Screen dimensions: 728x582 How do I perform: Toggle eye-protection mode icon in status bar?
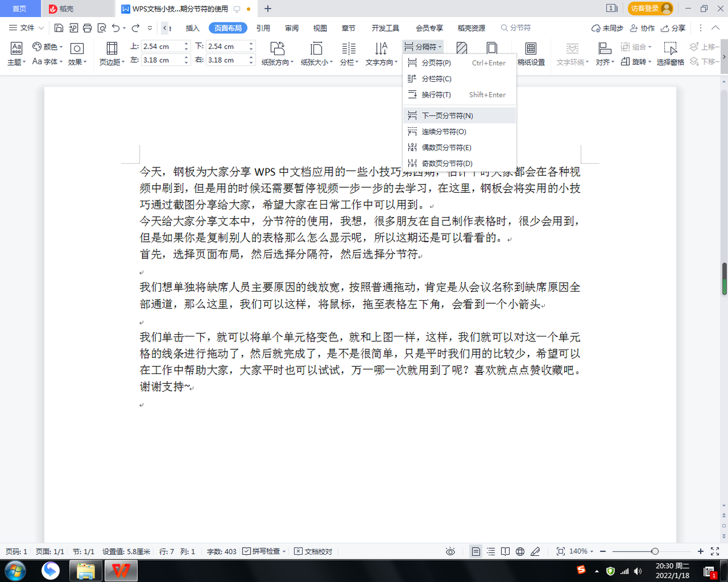pyautogui.click(x=450, y=551)
